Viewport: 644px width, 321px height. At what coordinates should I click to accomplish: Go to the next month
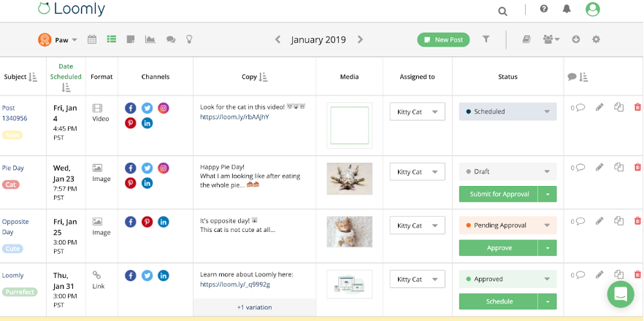pos(360,39)
